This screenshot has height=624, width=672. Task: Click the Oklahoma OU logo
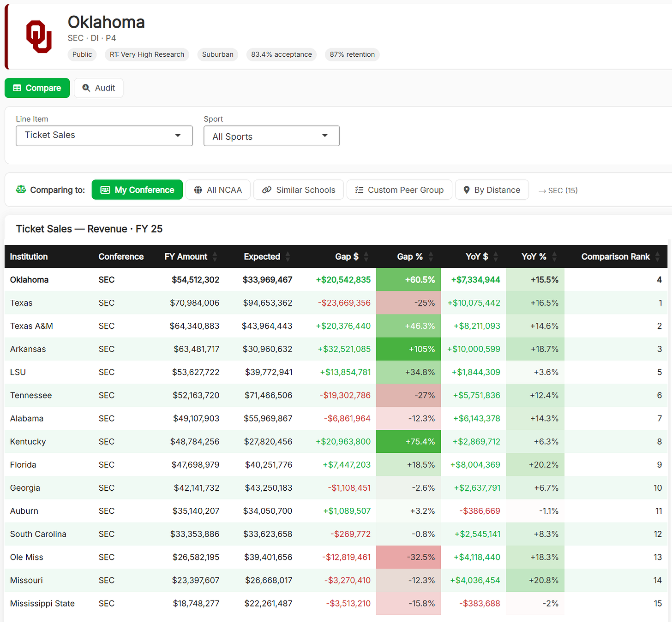pyautogui.click(x=39, y=36)
